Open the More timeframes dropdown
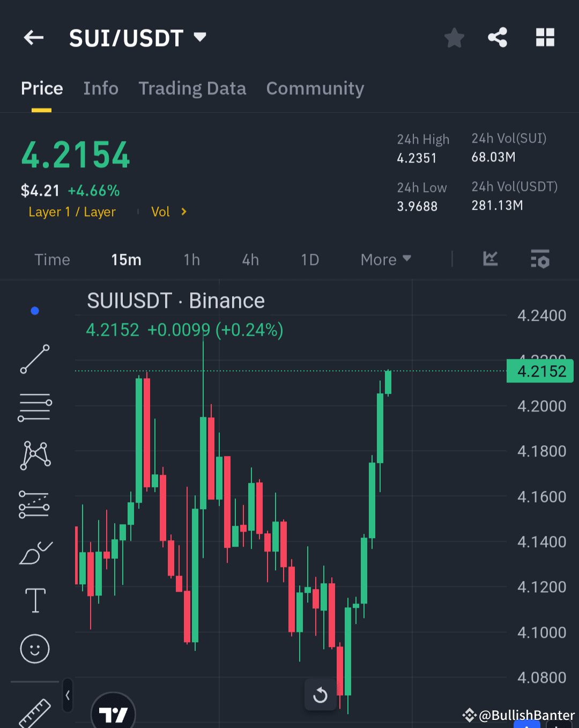Image resolution: width=579 pixels, height=728 pixels. click(x=384, y=259)
